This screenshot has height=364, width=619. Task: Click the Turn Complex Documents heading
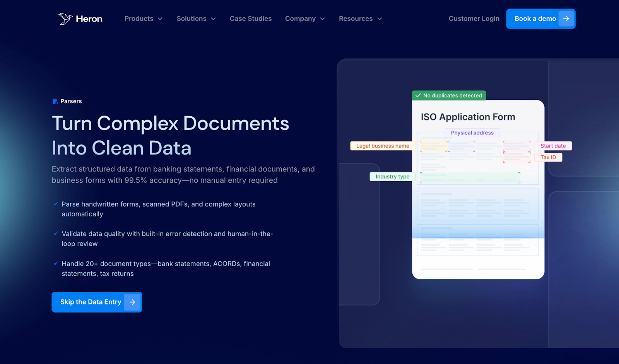(171, 124)
